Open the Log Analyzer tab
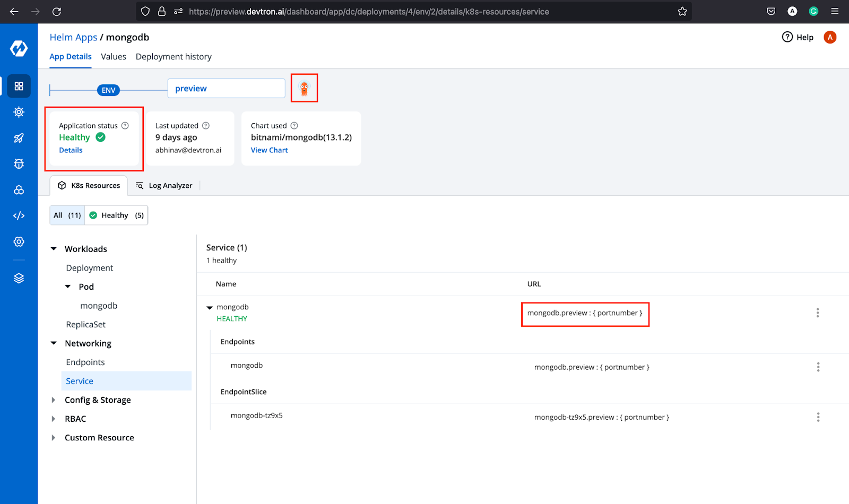This screenshot has height=504, width=849. (164, 186)
